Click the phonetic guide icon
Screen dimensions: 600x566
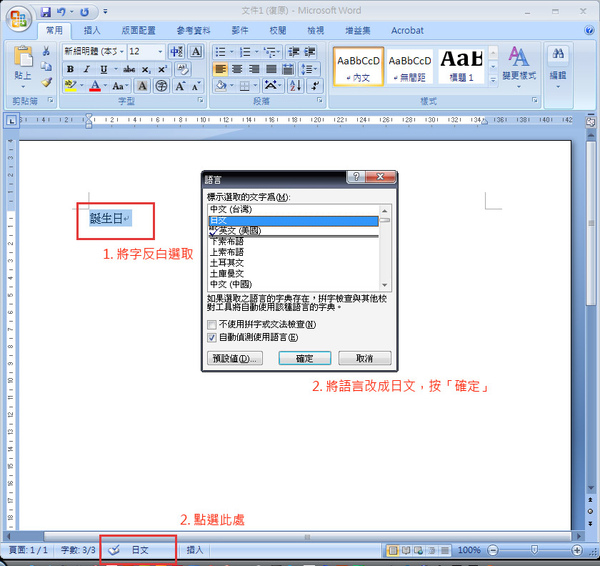tap(176, 51)
